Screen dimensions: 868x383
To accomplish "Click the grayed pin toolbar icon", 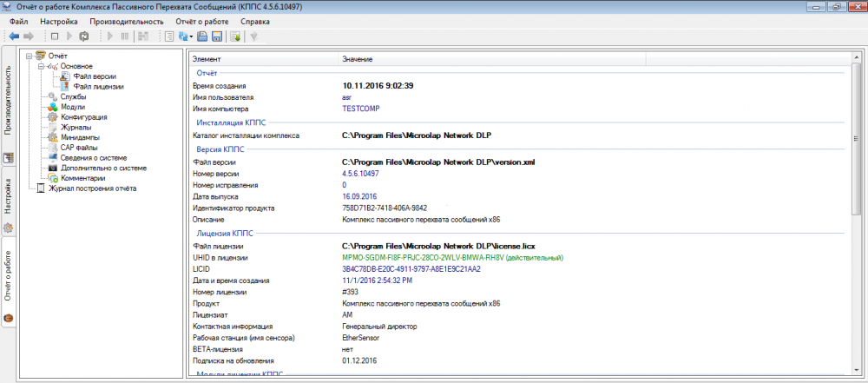I will point(254,36).
